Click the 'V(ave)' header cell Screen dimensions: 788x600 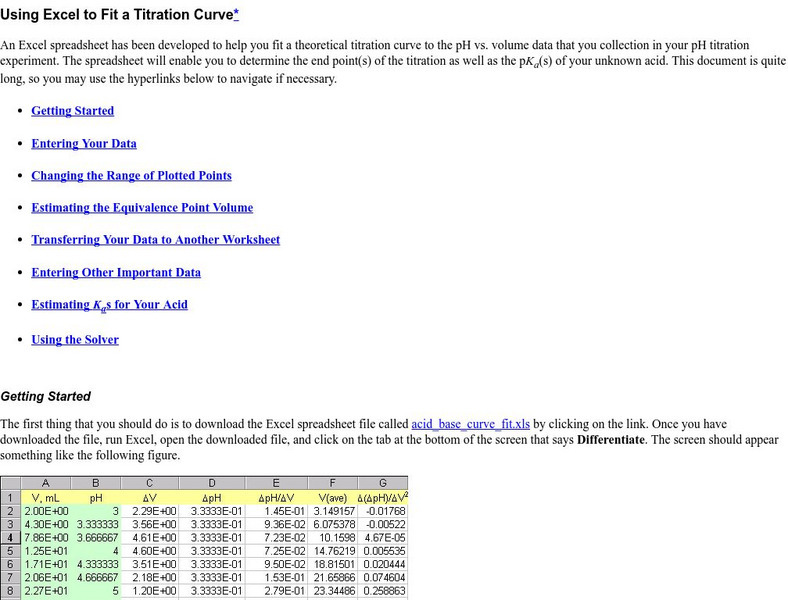(x=333, y=498)
